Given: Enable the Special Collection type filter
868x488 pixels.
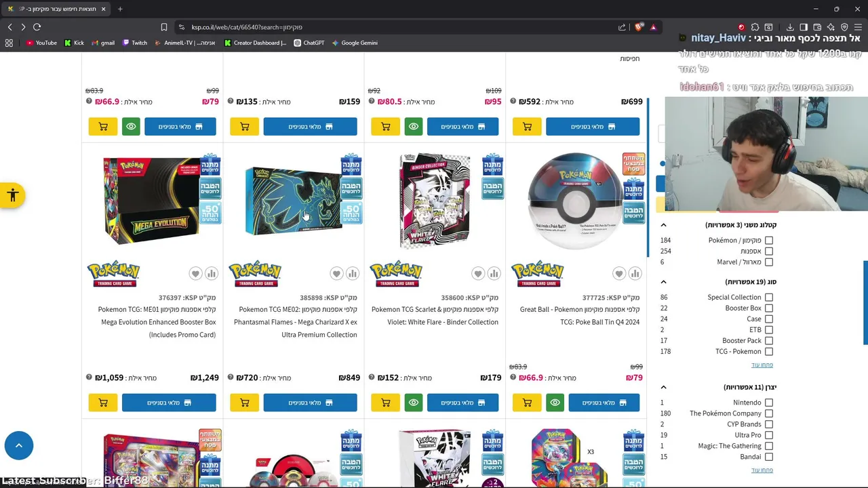Looking at the screenshot, I should 769,298.
